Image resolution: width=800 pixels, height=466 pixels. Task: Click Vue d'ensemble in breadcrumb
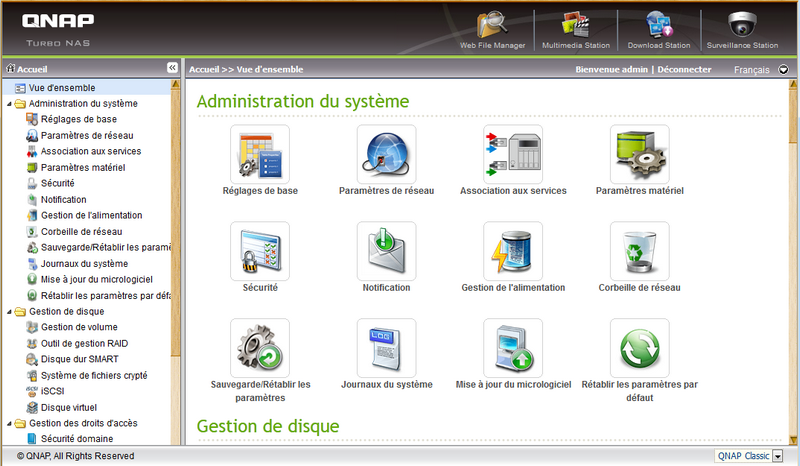pyautogui.click(x=269, y=69)
